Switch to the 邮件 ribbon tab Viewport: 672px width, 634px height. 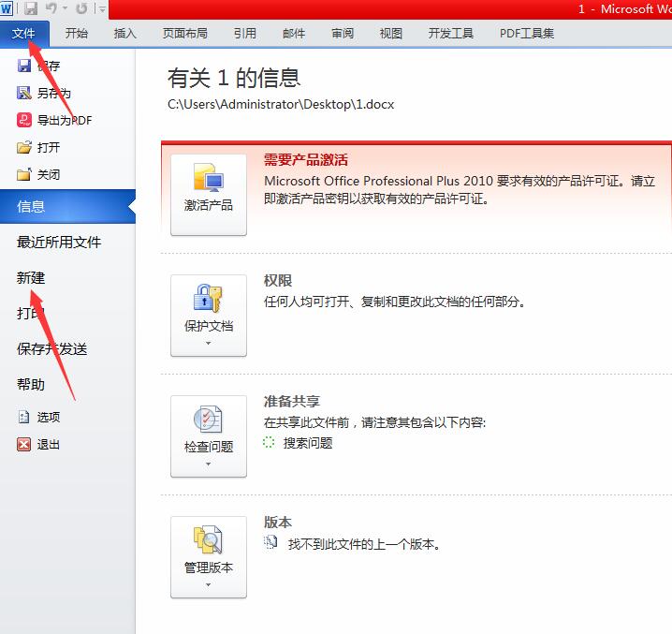[x=294, y=34]
